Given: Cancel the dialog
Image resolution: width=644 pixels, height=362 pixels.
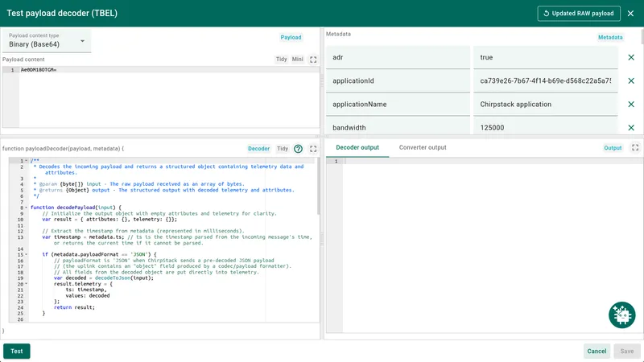Looking at the screenshot, I should point(597,352).
